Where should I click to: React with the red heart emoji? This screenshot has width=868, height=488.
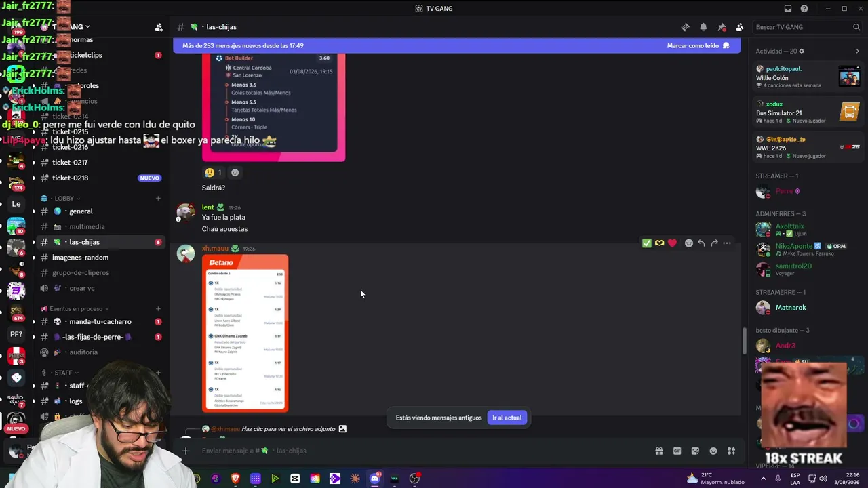tap(672, 243)
